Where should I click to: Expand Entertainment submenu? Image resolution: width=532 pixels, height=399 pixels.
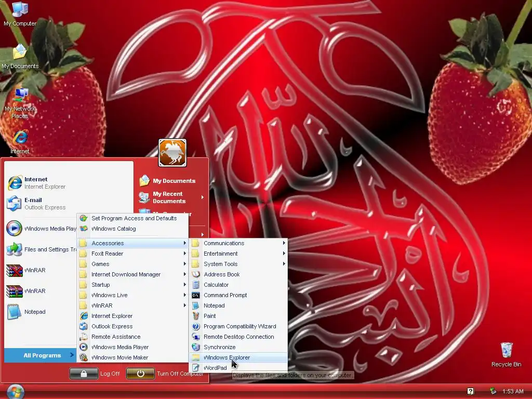click(238, 254)
